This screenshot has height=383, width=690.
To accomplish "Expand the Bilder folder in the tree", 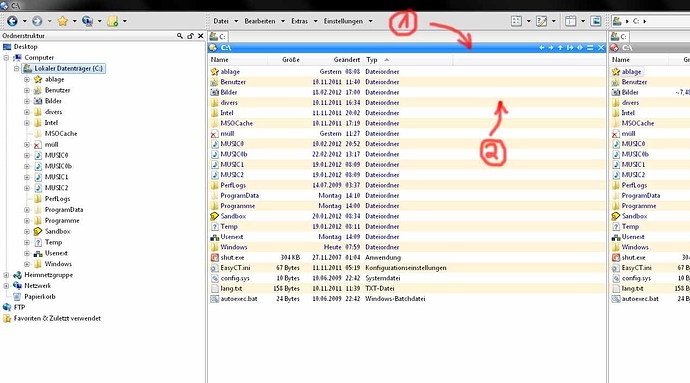I will point(27,101).
